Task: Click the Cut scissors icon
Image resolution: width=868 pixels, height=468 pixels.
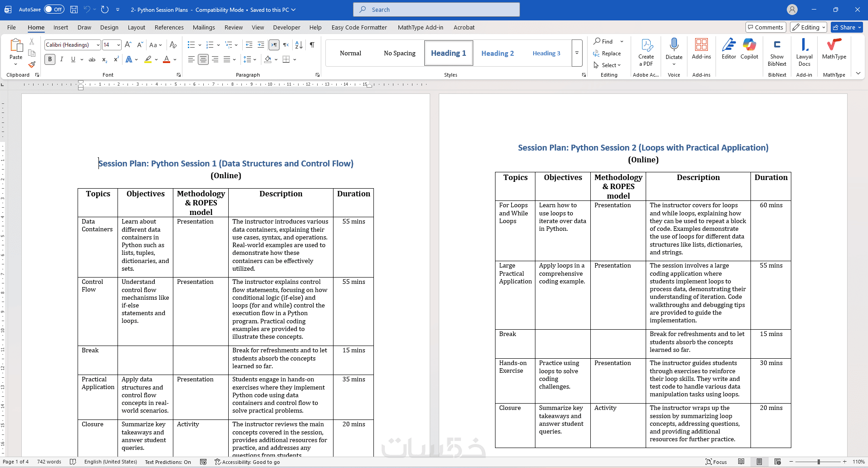Action: (32, 42)
